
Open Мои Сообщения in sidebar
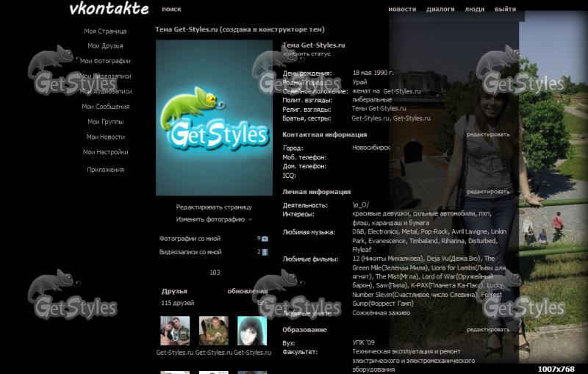(x=105, y=107)
